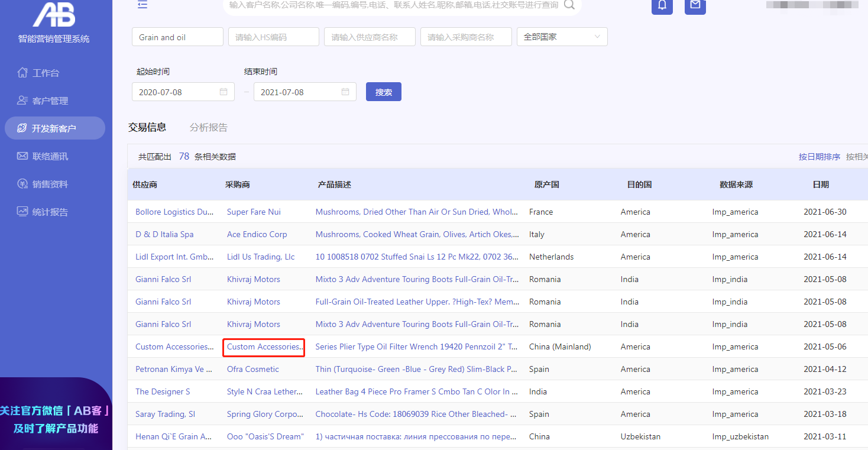Viewport: 868px width, 450px height.
Task: Click the 开发新客户 globe icon
Action: [22, 128]
